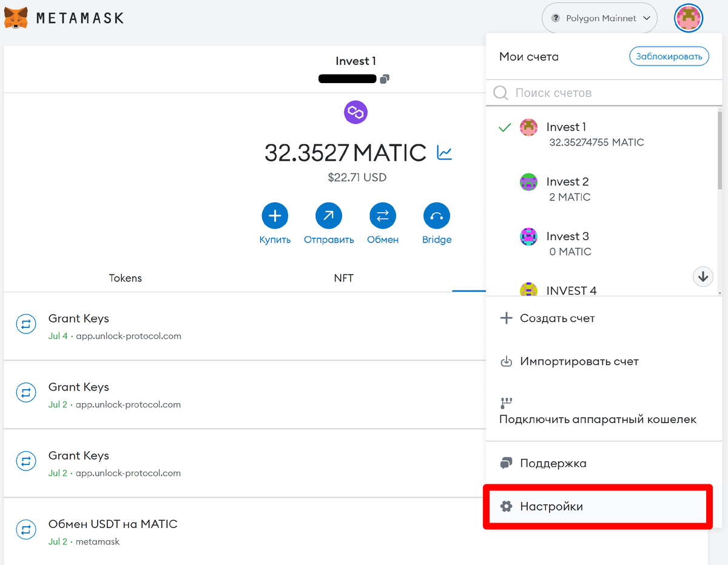Click the INVEST 4 account avatar
Viewport: 728px width, 565px height.
click(529, 289)
